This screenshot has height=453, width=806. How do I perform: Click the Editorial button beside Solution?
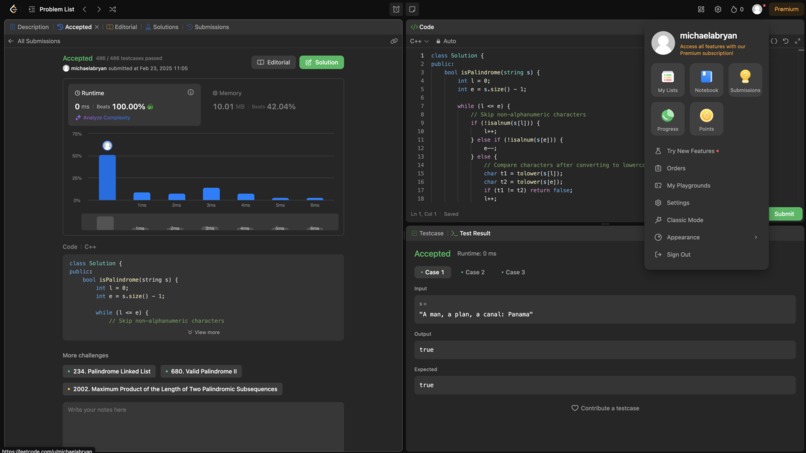click(273, 62)
